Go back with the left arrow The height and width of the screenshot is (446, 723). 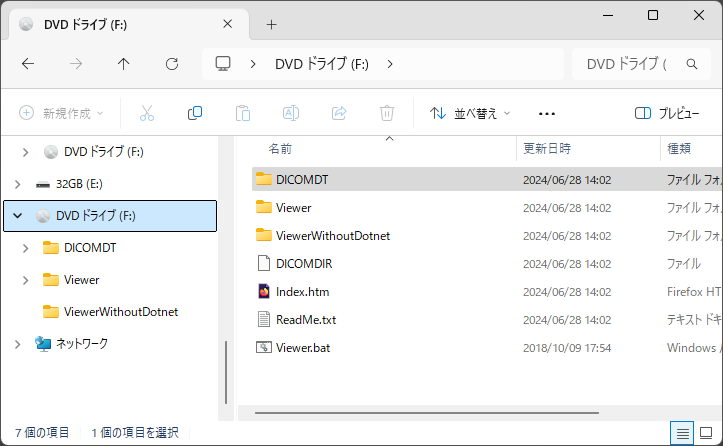[28, 64]
